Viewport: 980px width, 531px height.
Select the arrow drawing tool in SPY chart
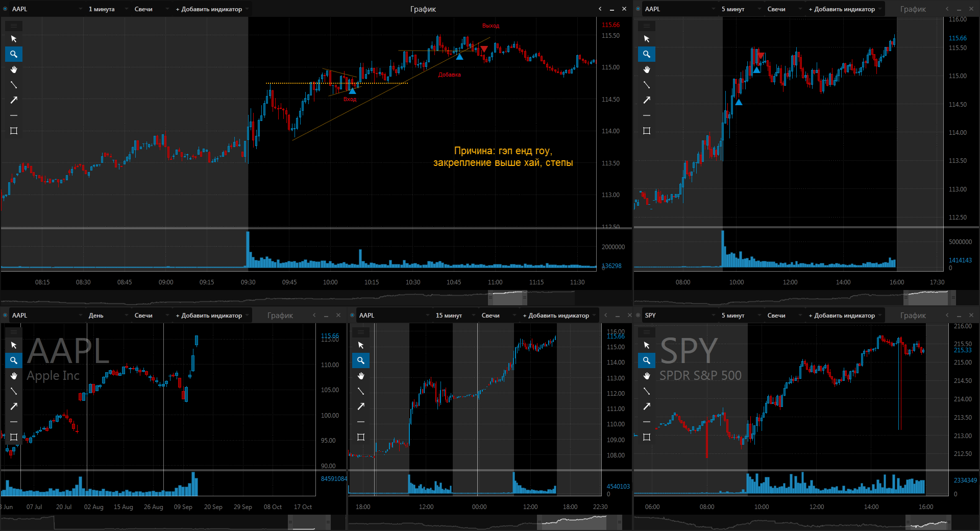(647, 406)
